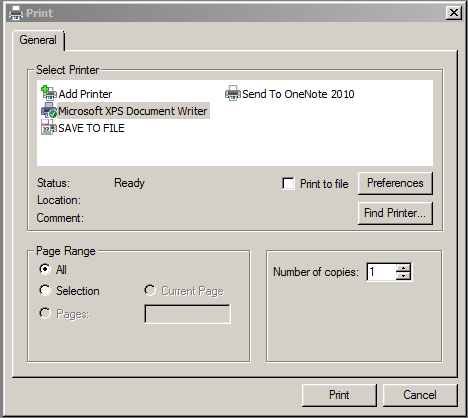Switch to the General tab
Screen dimensions: 468x418
[x=38, y=40]
